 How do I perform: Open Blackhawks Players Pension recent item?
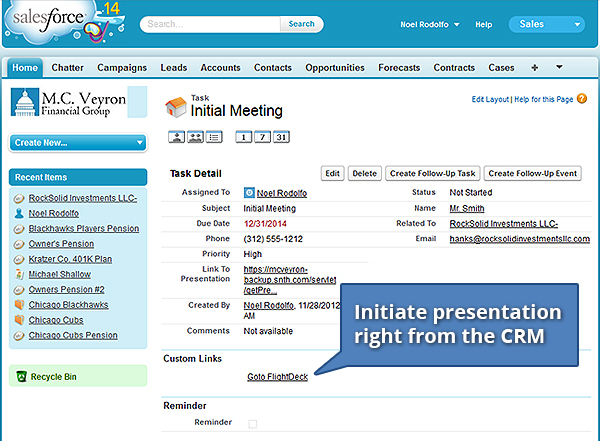point(84,229)
